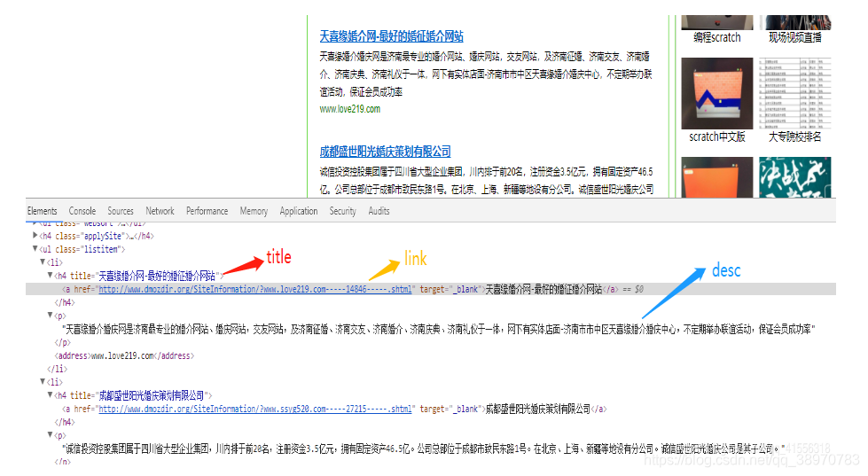This screenshot has height=476, width=868.
Task: Click the ssyg520.com href URL in DOM
Action: (255, 409)
